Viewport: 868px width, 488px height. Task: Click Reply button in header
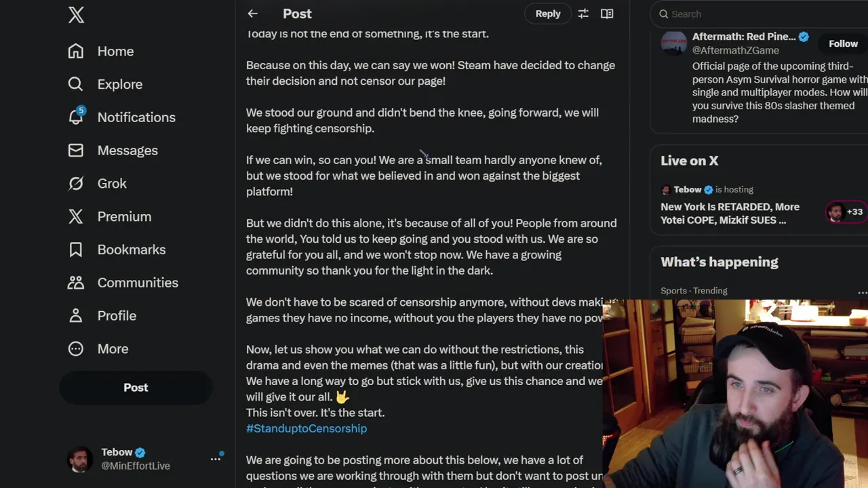548,14
